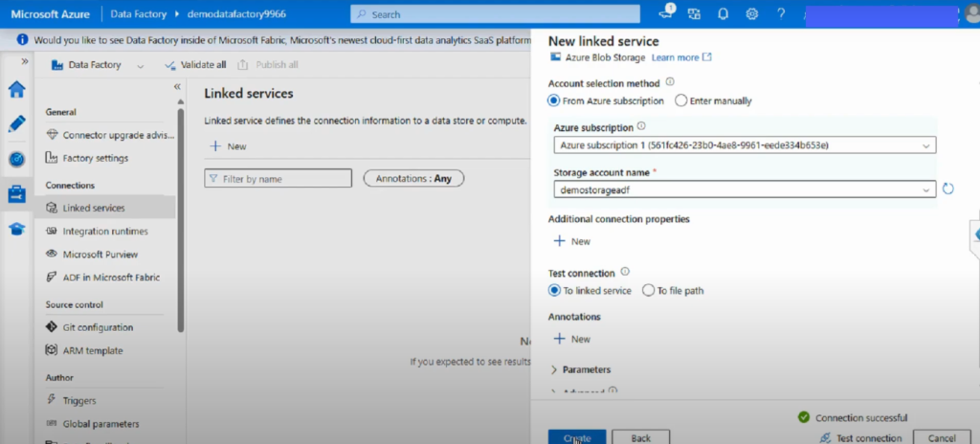
Task: Open the notifications bell
Action: click(x=724, y=13)
